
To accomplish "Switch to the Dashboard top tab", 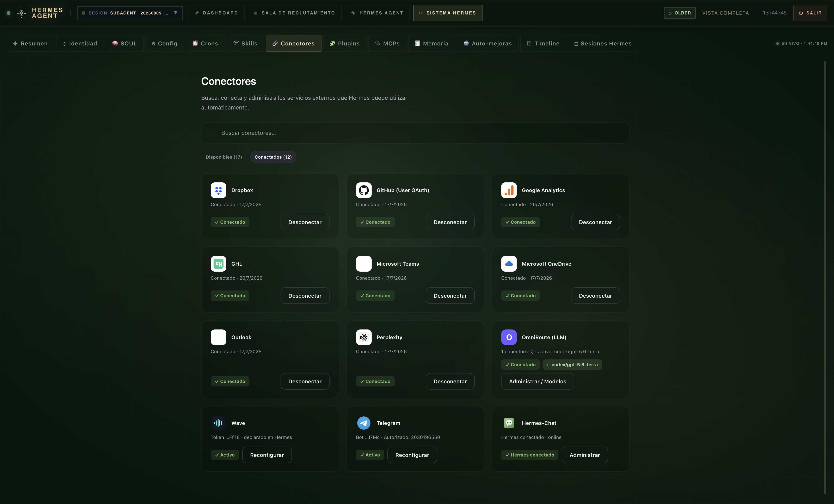I will [x=216, y=13].
